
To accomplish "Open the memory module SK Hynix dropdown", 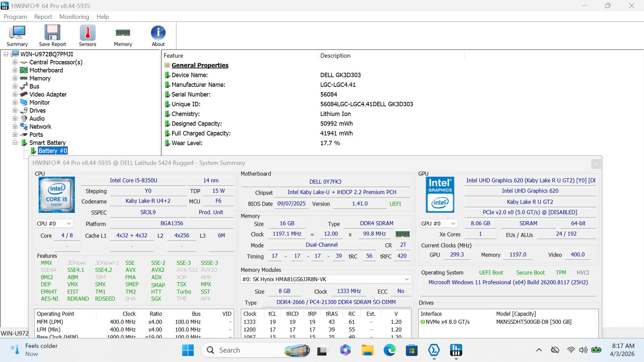I will (x=326, y=279).
